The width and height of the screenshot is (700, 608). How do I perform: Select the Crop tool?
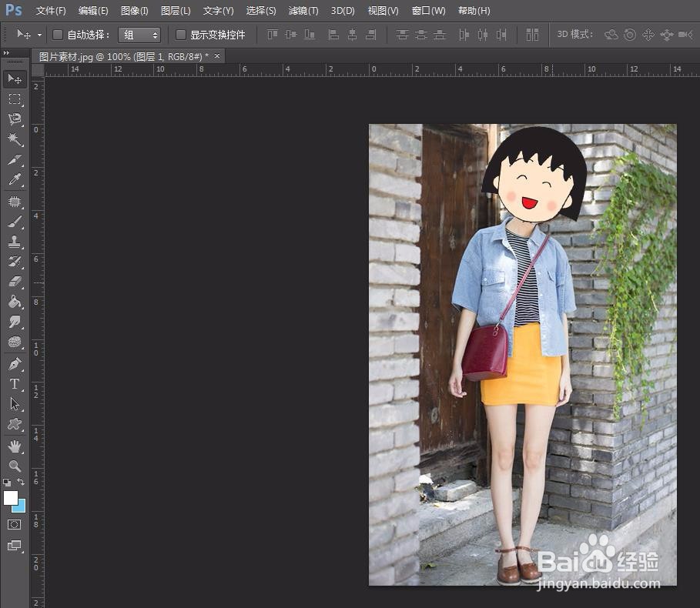[15, 159]
